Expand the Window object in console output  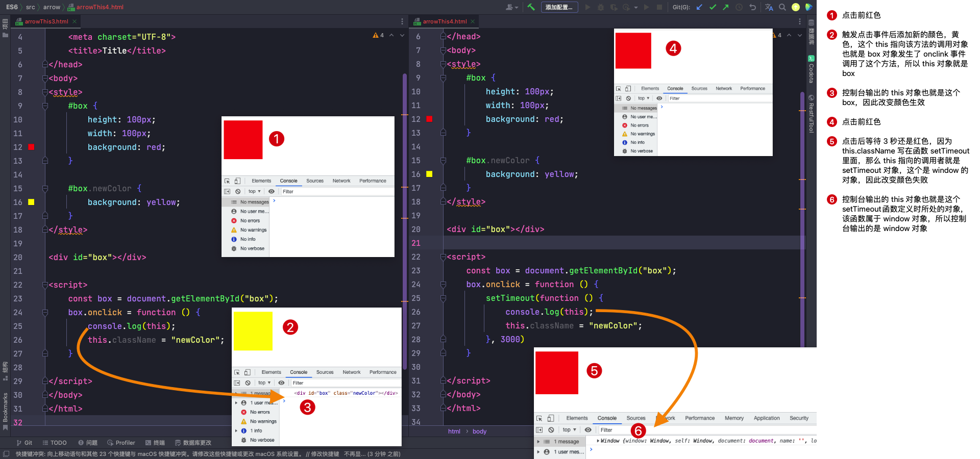pyautogui.click(x=598, y=441)
